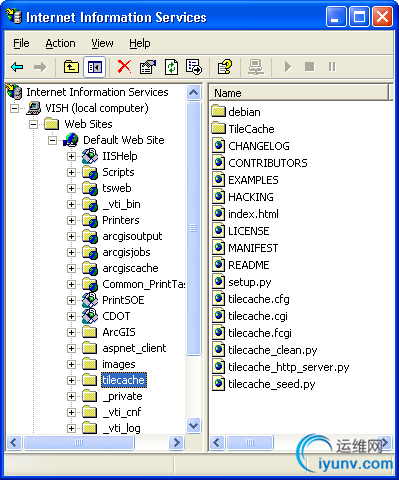Select the CHANGELOG file icon

point(219,146)
